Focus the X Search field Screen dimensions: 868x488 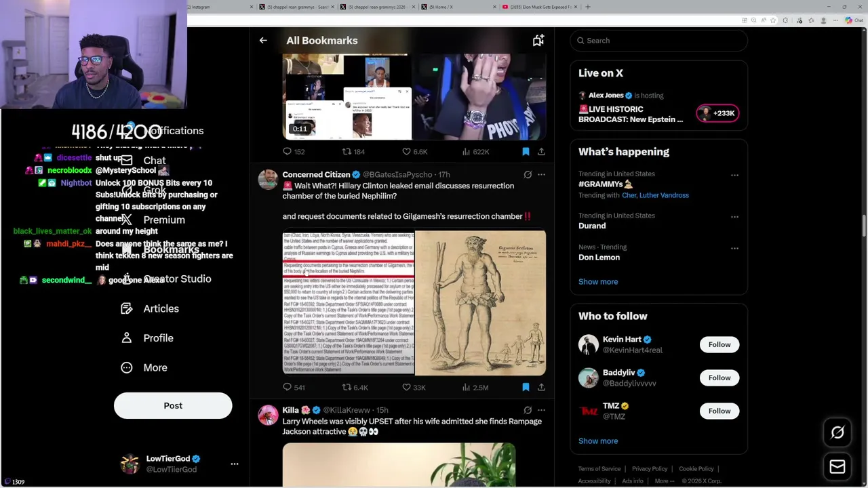[658, 41]
